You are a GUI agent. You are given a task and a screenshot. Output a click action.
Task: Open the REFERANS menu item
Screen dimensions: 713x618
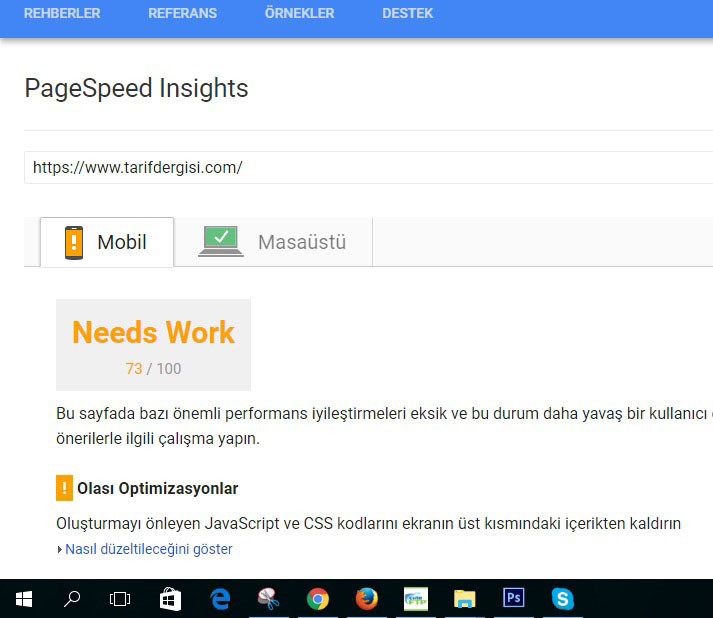[182, 13]
